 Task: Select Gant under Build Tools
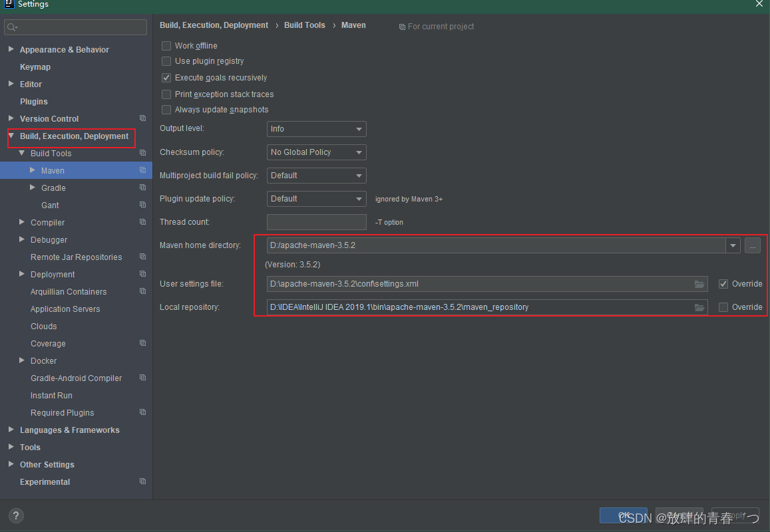point(50,205)
